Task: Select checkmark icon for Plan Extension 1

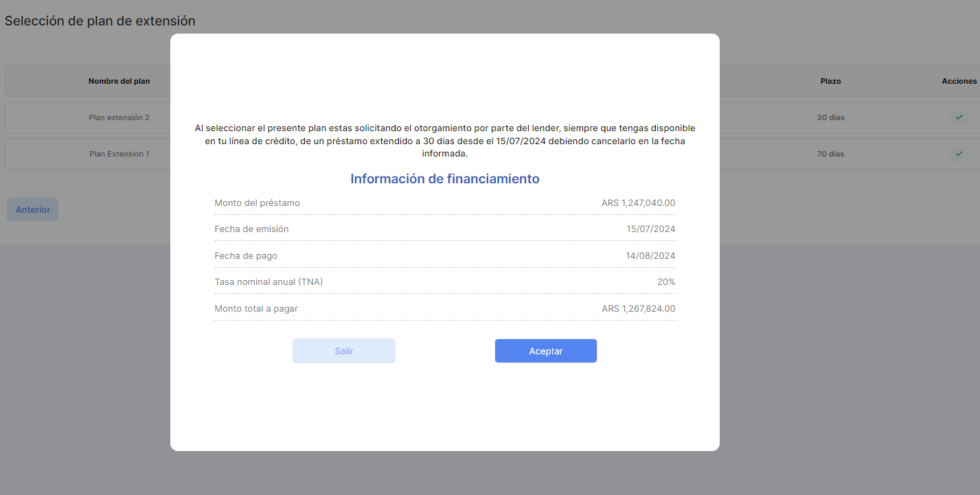Action: (959, 154)
